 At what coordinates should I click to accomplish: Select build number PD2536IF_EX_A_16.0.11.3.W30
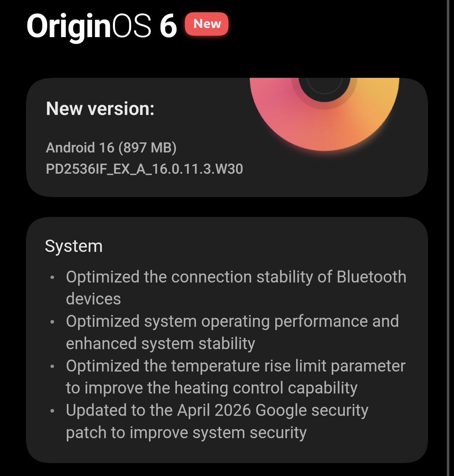coord(144,169)
